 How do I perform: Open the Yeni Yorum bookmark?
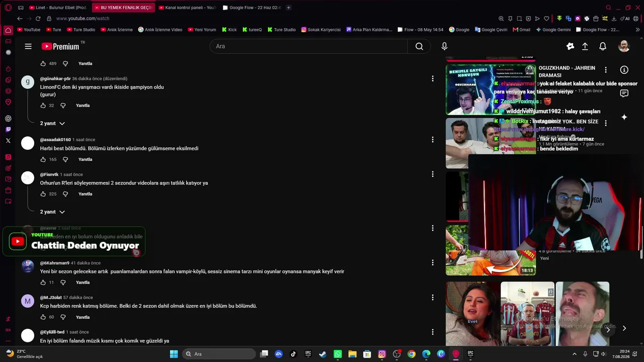pyautogui.click(x=202, y=30)
